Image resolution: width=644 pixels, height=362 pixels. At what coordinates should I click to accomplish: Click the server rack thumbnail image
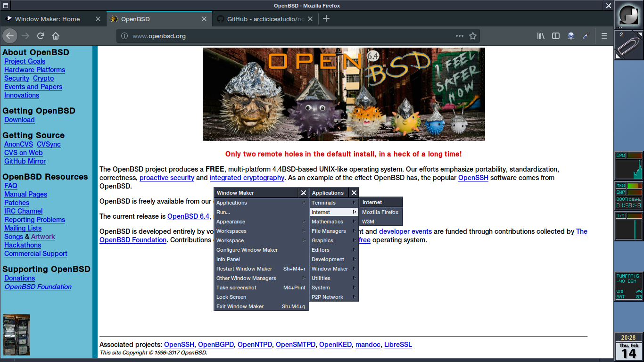[x=17, y=335]
